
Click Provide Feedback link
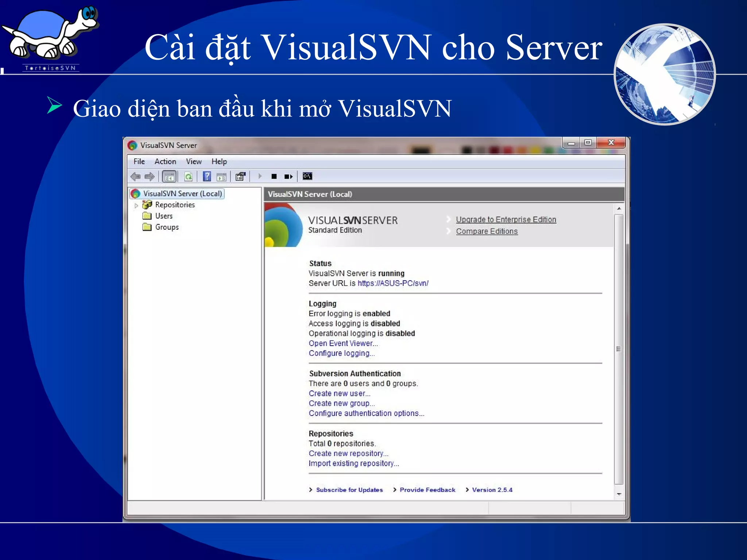427,490
